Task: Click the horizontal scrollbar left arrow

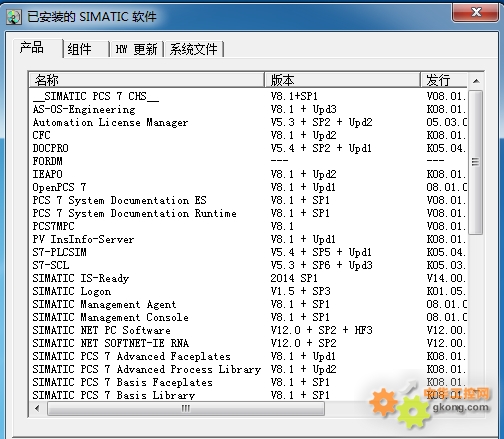Action: coord(37,408)
